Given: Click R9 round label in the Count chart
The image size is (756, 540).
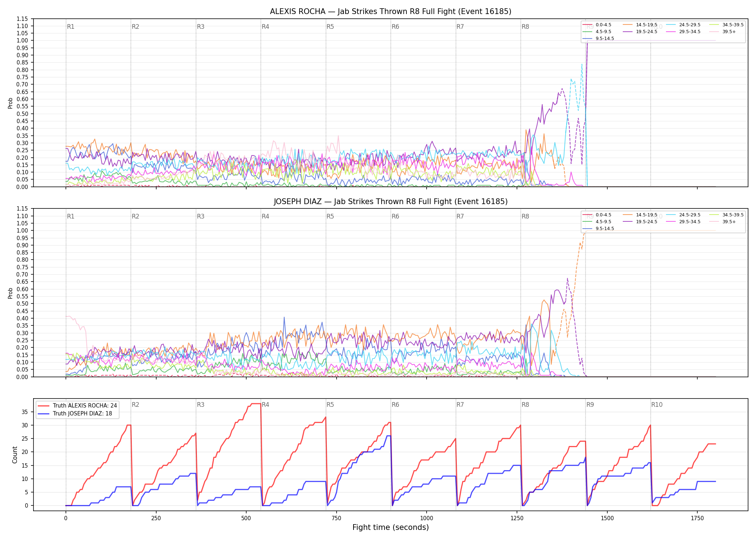Looking at the screenshot, I should click(590, 405).
